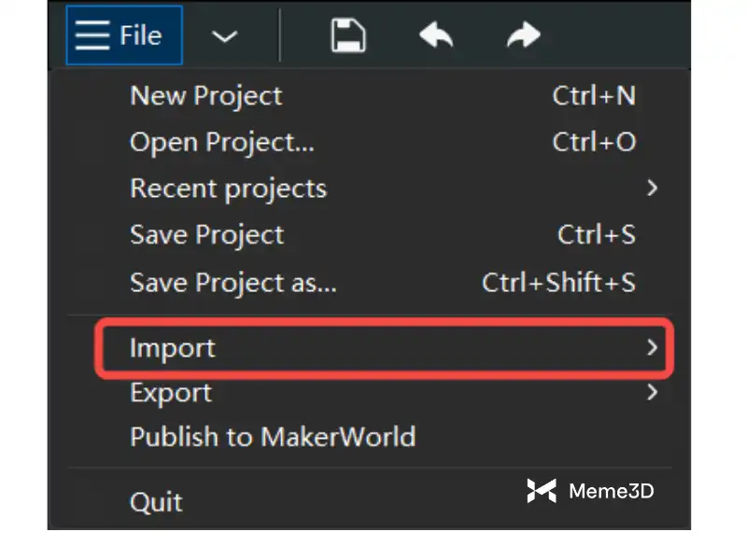This screenshot has width=747, height=560.
Task: Click the undo arrow icon
Action: [x=435, y=36]
